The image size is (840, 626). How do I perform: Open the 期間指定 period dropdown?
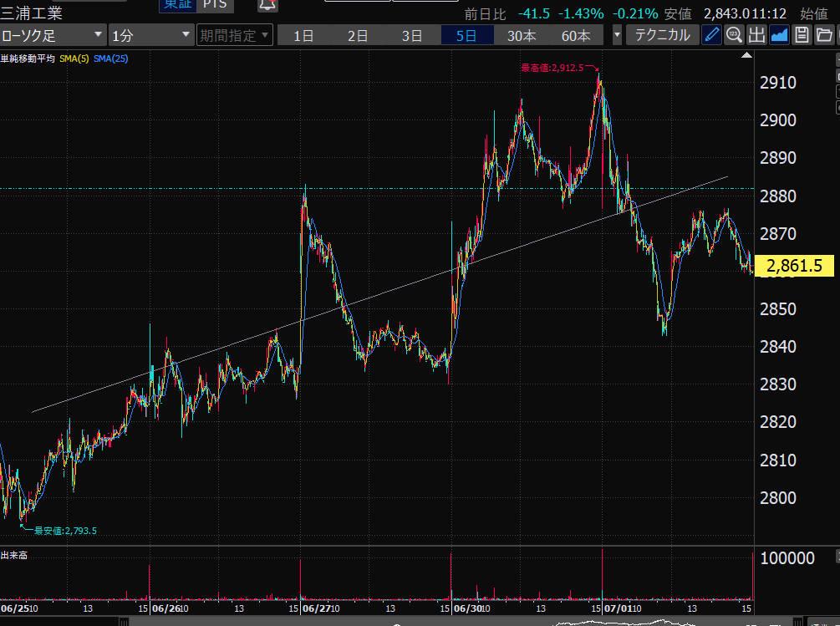point(235,35)
